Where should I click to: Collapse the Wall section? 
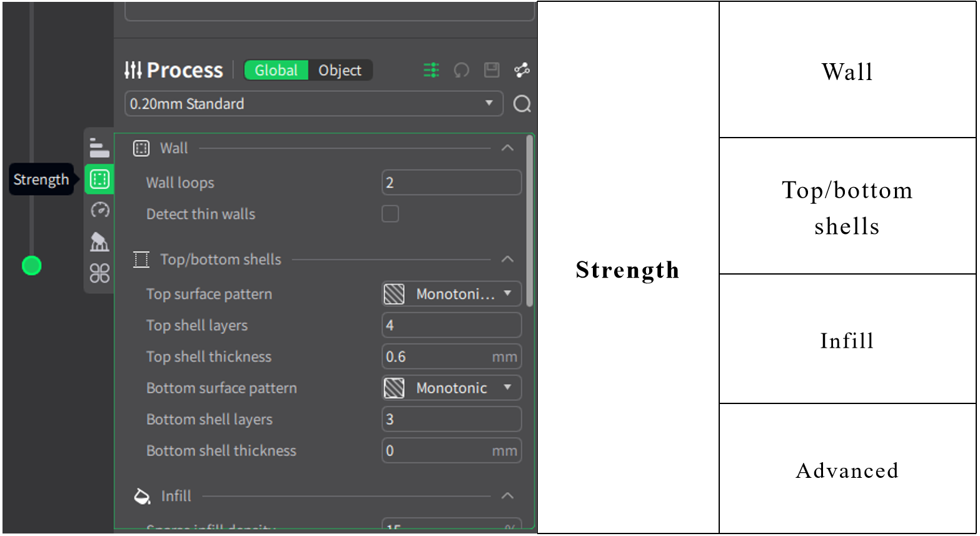coord(507,148)
